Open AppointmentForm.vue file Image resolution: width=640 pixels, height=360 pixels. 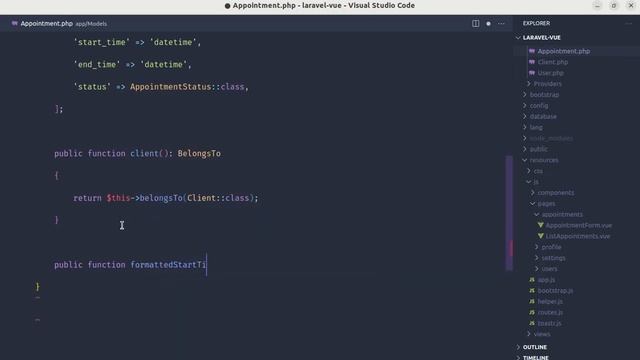click(x=578, y=225)
